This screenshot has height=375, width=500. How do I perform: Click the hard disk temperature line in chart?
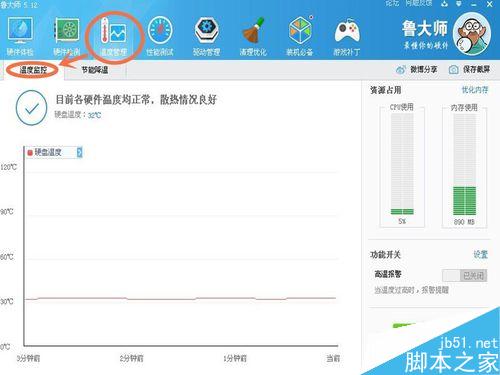(x=180, y=299)
